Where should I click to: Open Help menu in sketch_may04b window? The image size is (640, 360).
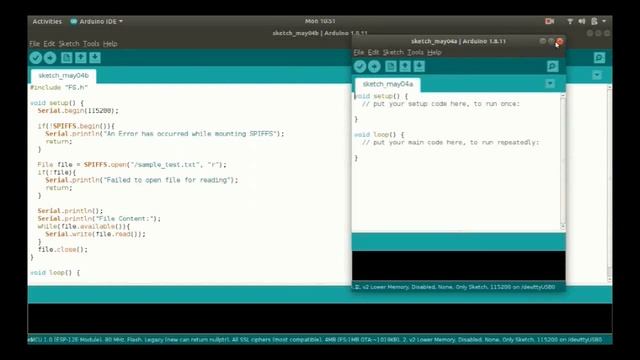[x=110, y=44]
